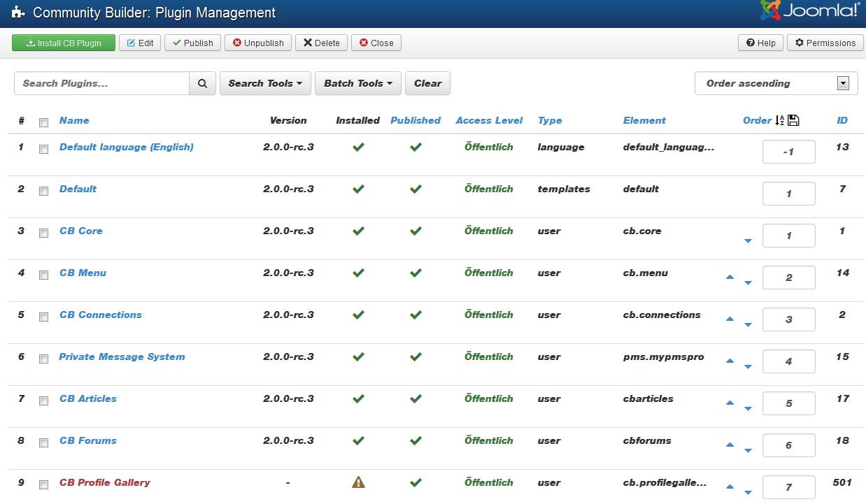Image resolution: width=866 pixels, height=504 pixels.
Task: Open the Private Message System plugin link
Action: coord(122,357)
